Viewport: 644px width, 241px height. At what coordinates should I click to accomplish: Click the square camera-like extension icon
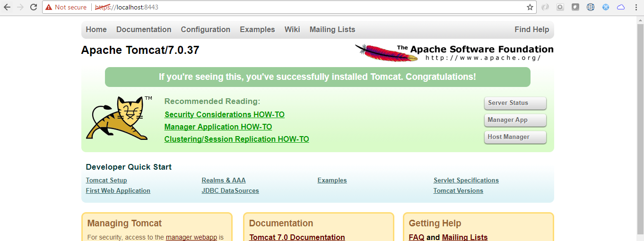point(560,7)
